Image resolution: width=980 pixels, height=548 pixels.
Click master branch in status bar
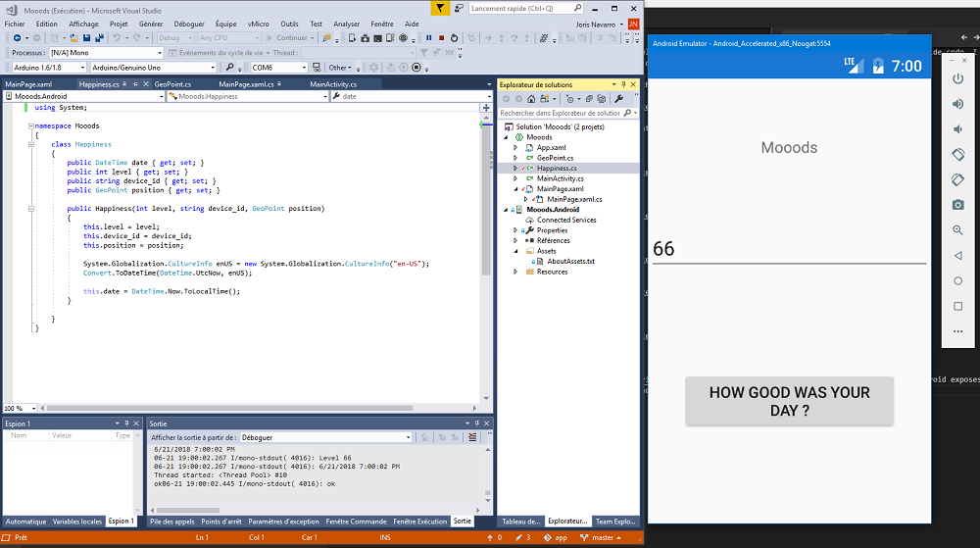[601, 537]
